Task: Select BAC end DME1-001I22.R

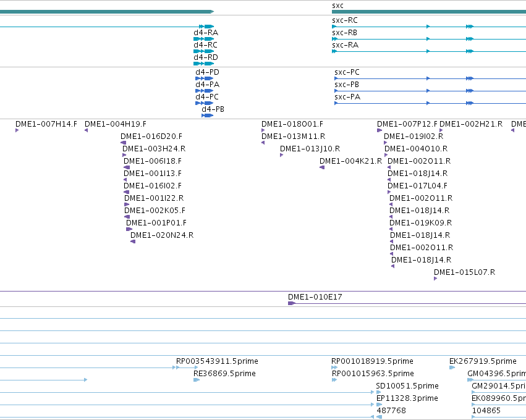Action: (x=154, y=198)
